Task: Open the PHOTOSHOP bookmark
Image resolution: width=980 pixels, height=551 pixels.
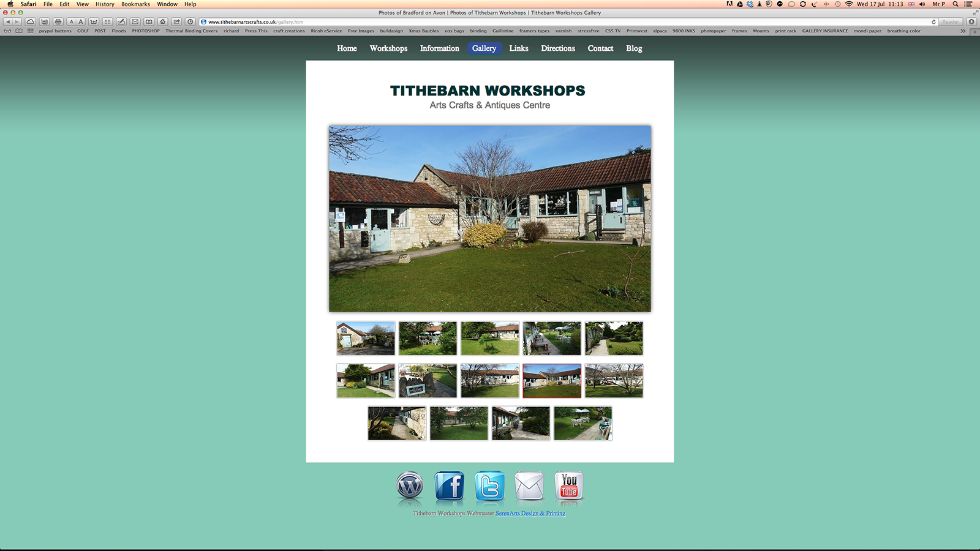Action: click(146, 31)
